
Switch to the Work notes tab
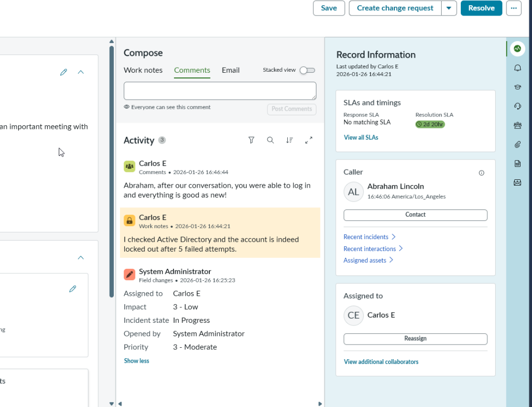point(143,70)
